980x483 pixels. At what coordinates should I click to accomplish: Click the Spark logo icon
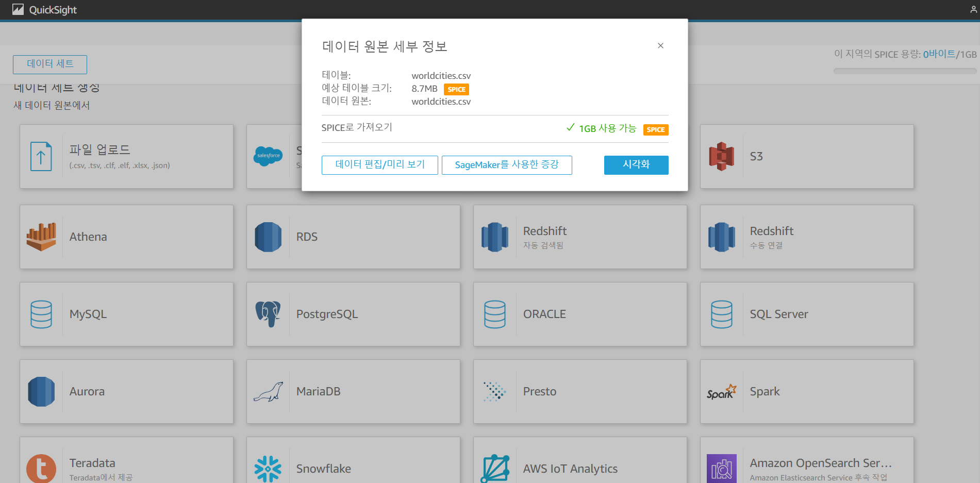click(x=722, y=392)
